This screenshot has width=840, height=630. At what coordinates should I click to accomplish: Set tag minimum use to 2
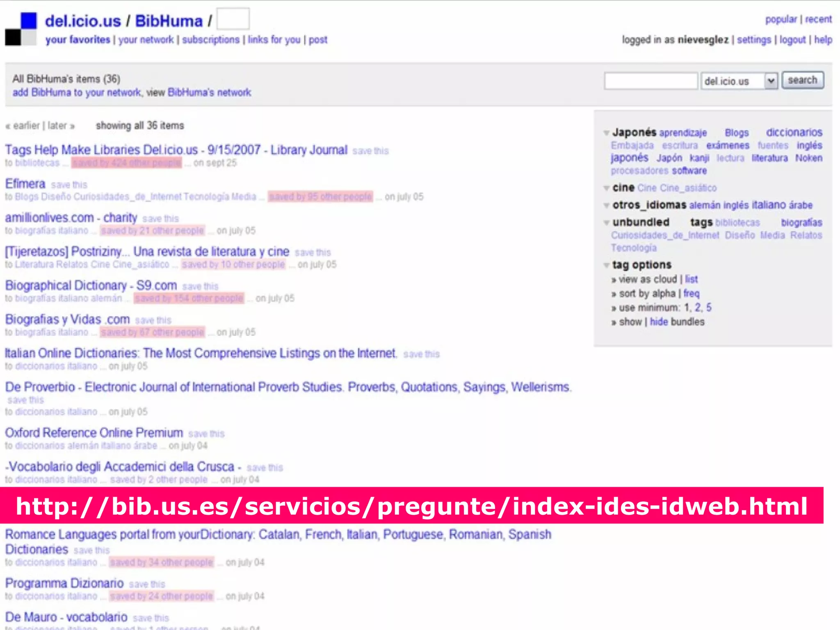click(x=698, y=308)
